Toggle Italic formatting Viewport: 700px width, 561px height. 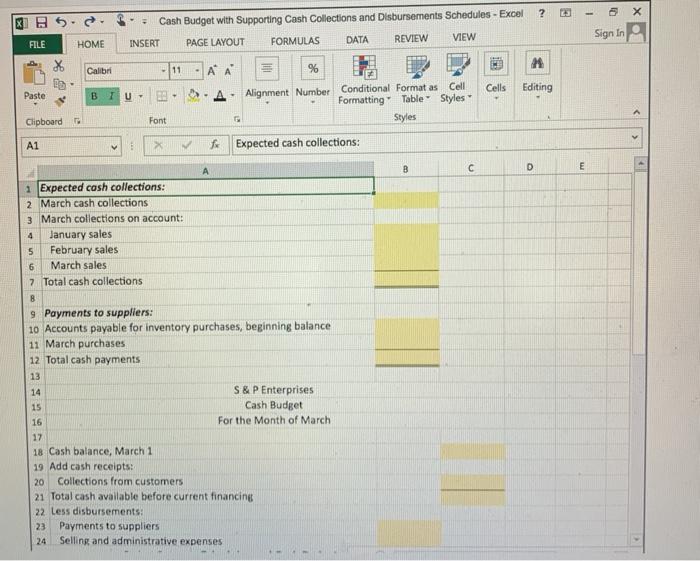click(111, 96)
